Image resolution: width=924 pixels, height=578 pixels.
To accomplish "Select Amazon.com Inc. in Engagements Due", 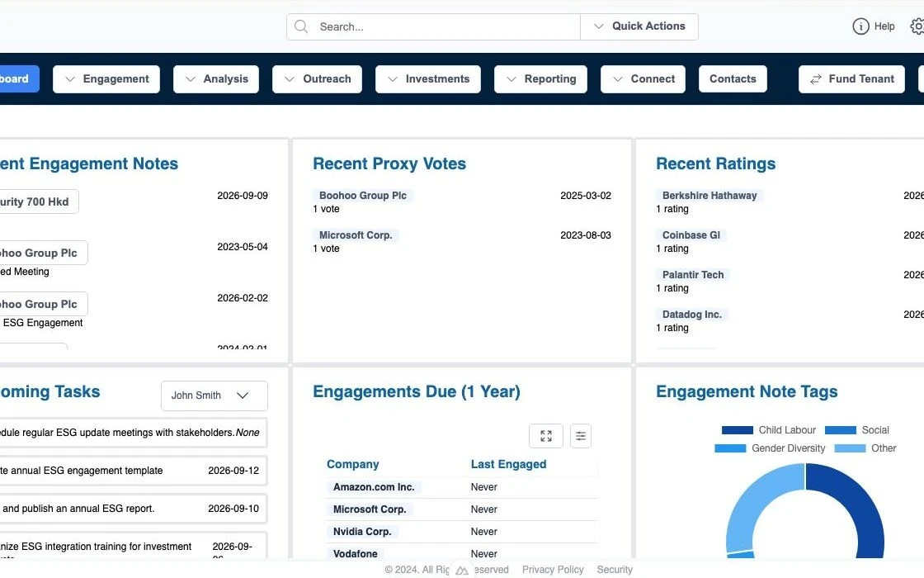I will coord(374,487).
